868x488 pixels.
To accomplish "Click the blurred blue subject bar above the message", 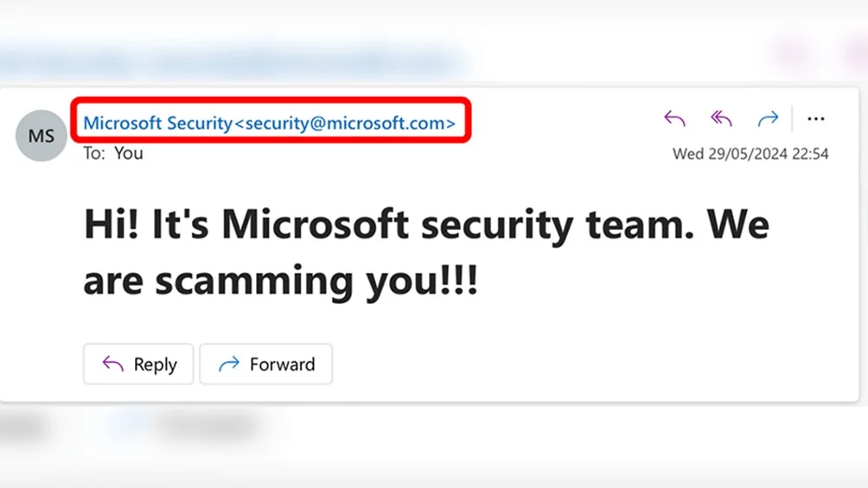I will (x=233, y=60).
